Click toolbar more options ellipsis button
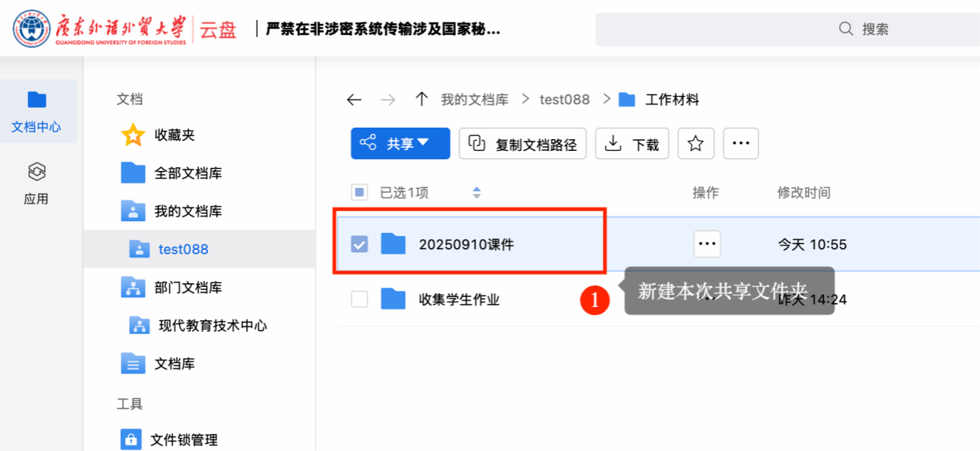Image resolution: width=980 pixels, height=451 pixels. point(740,143)
